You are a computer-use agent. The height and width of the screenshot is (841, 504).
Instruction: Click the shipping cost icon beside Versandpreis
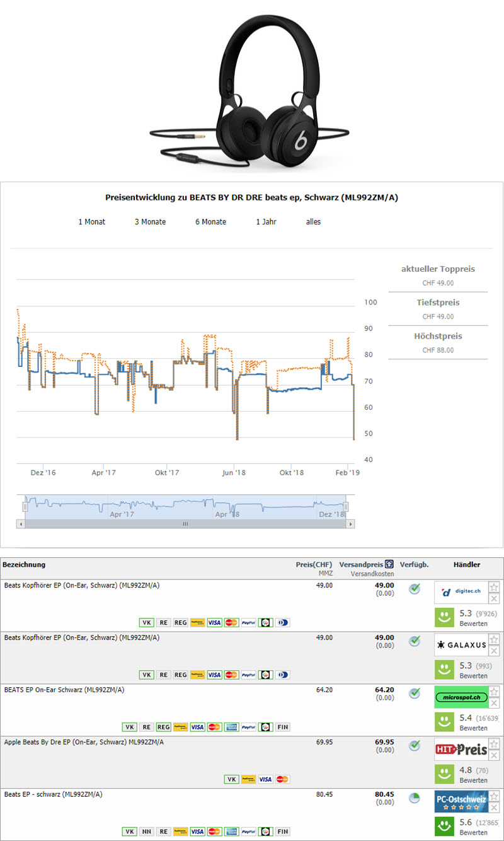point(389,565)
